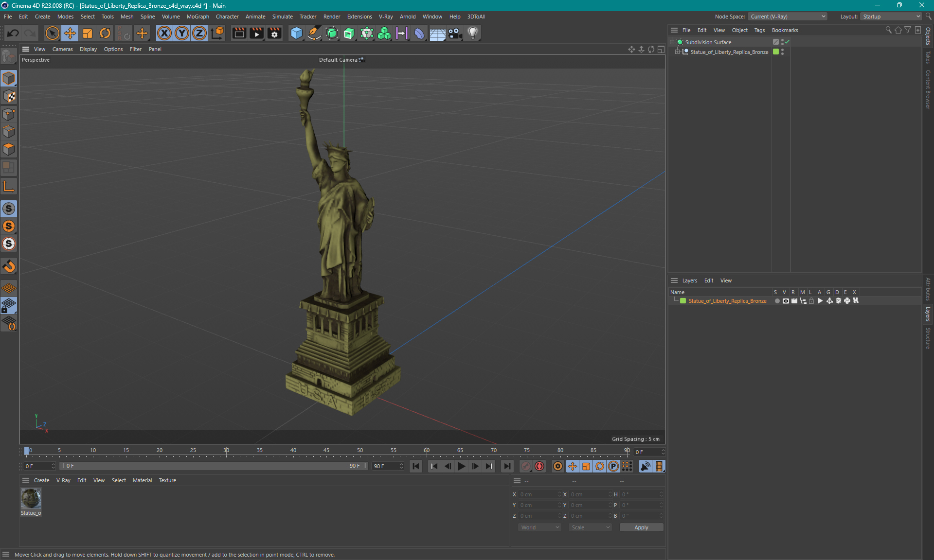The width and height of the screenshot is (934, 560).
Task: Open the Scale mode dropdown
Action: (x=590, y=527)
